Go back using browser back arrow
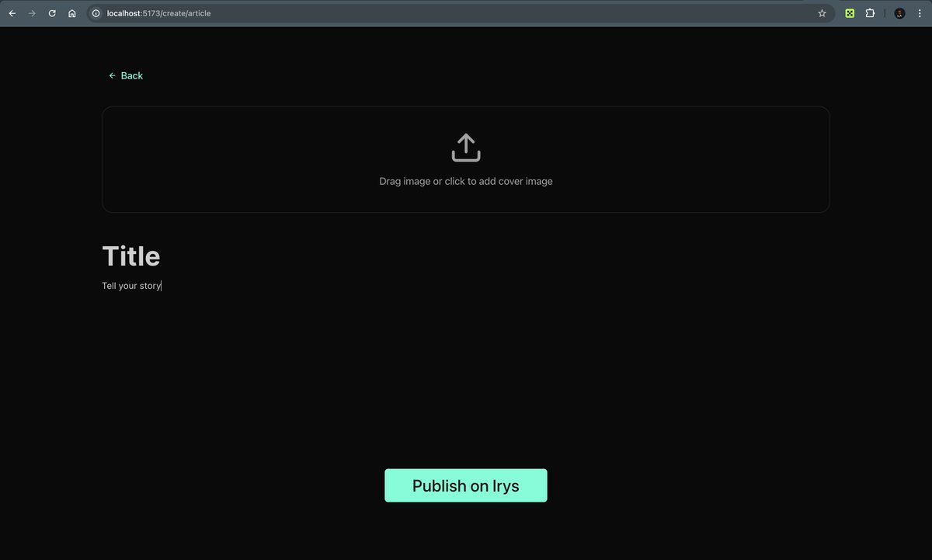Image resolution: width=932 pixels, height=560 pixels. tap(12, 13)
